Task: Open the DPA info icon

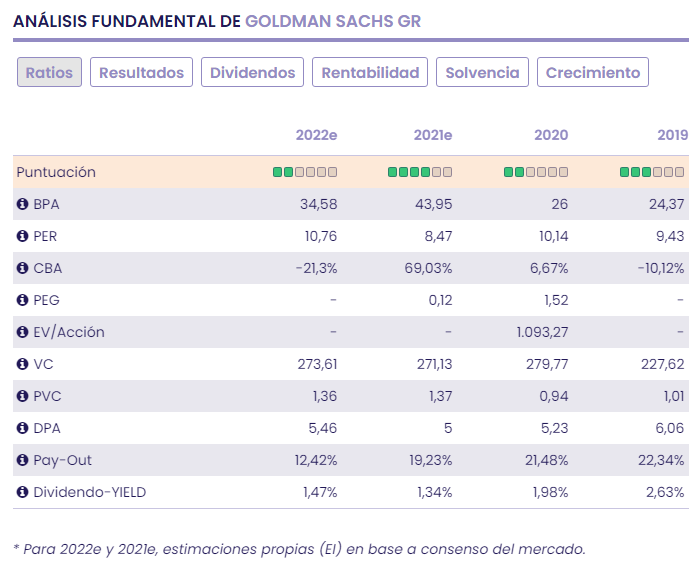Action: 22,428
